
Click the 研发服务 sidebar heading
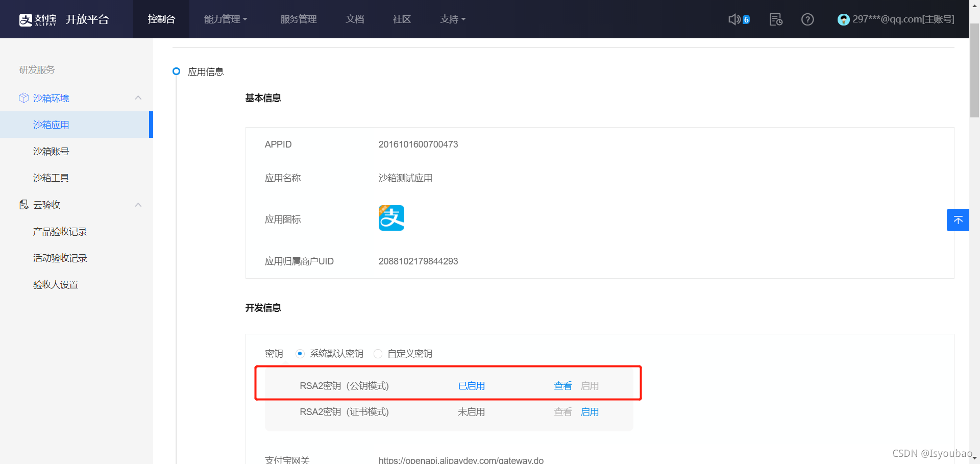coord(37,70)
